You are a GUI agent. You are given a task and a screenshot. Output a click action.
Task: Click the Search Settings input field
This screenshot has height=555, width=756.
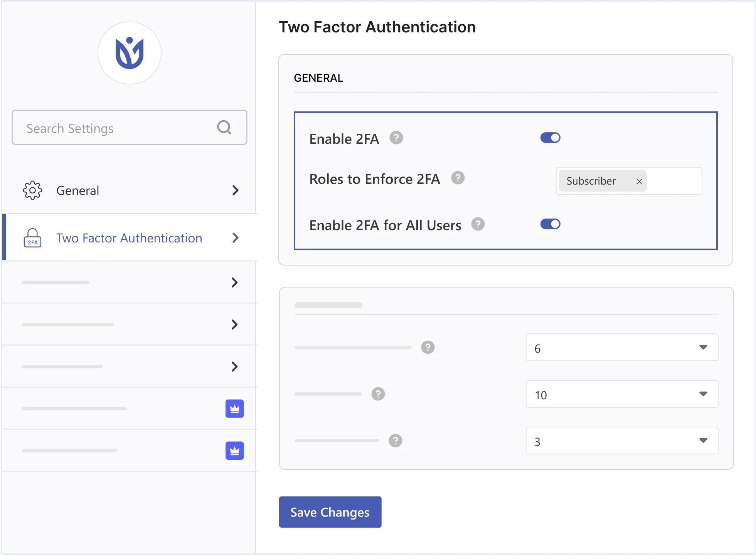pyautogui.click(x=130, y=128)
